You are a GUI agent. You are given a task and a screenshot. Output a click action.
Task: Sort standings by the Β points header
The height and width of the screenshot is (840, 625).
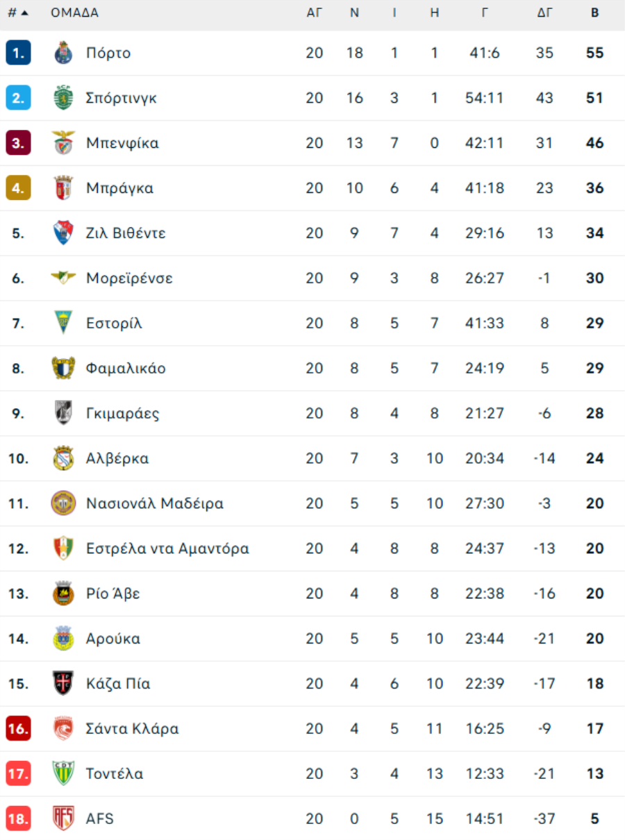click(594, 13)
